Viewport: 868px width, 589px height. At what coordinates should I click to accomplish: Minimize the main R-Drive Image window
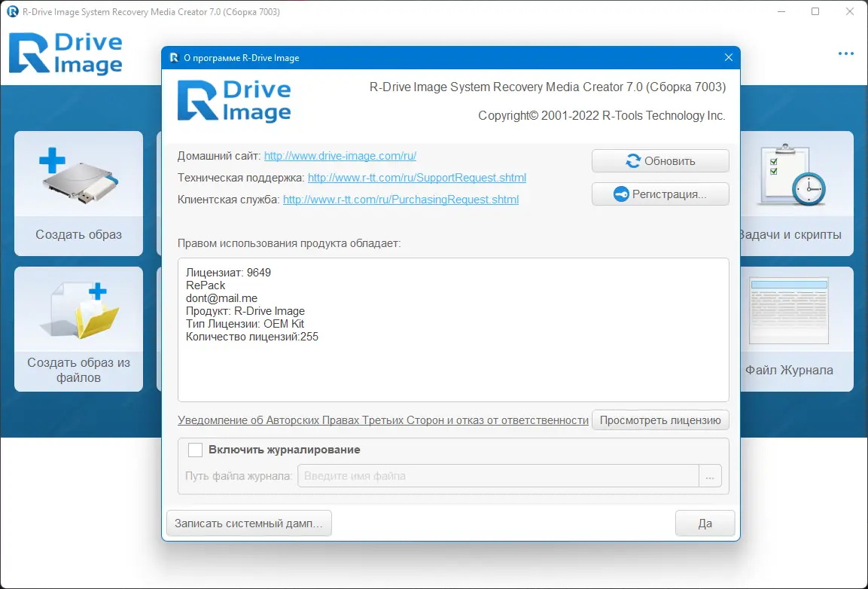[x=781, y=11]
